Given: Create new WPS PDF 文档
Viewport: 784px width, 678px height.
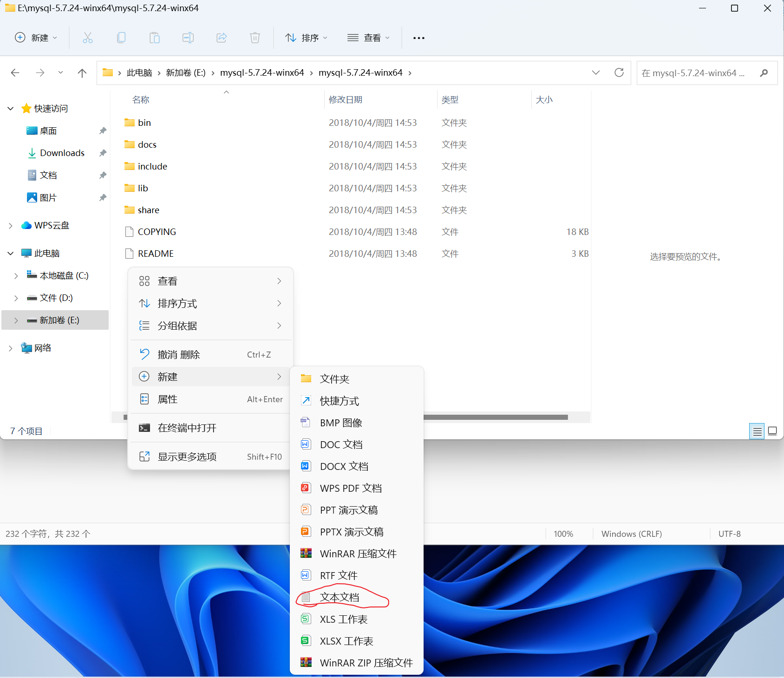Looking at the screenshot, I should (x=357, y=488).
